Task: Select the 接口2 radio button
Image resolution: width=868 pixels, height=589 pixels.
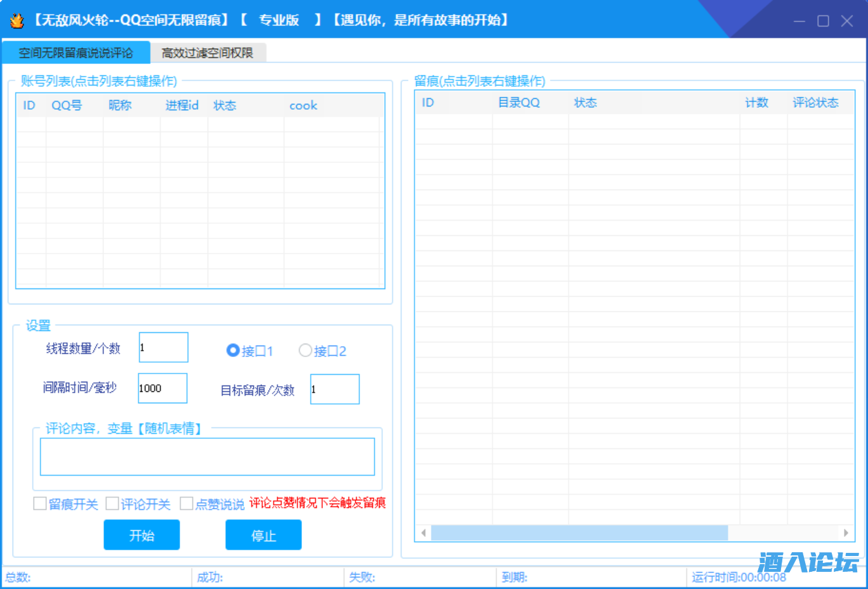Action: [305, 351]
